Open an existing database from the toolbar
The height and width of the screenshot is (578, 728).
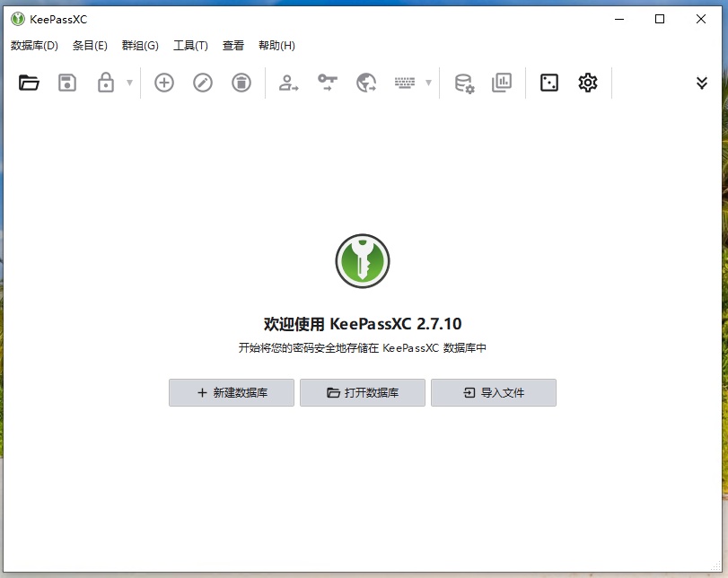(x=28, y=82)
